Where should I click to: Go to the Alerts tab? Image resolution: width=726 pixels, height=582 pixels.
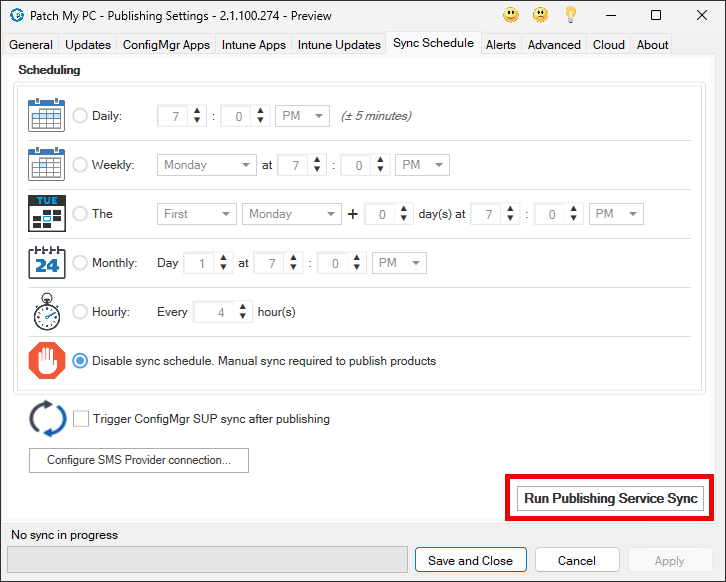[501, 45]
